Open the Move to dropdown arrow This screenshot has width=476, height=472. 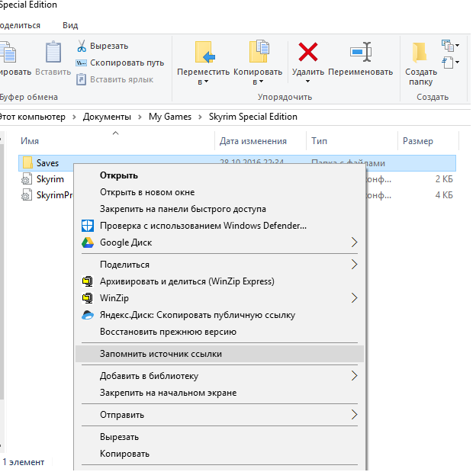point(207,82)
